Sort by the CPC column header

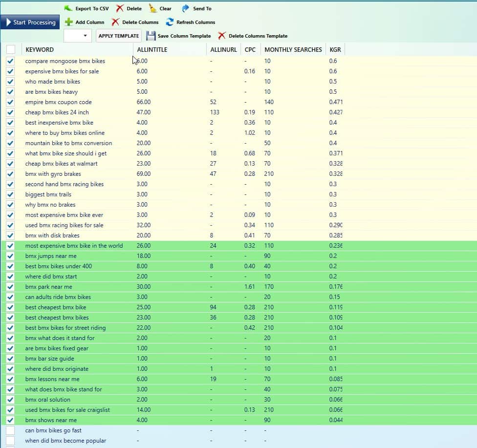(250, 49)
